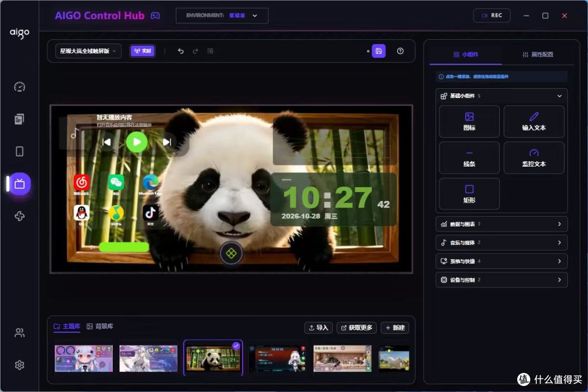The width and height of the screenshot is (588, 392).
Task: Open the ENVIRONMENT dropdown
Action: click(222, 15)
